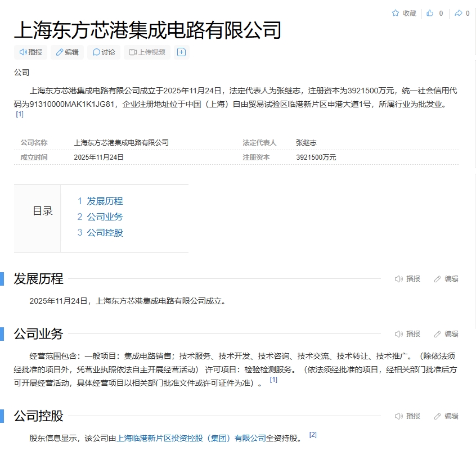Viewport: 476px width, 460px height.
Task: Click the thumbs-up like icon
Action: pyautogui.click(x=430, y=13)
